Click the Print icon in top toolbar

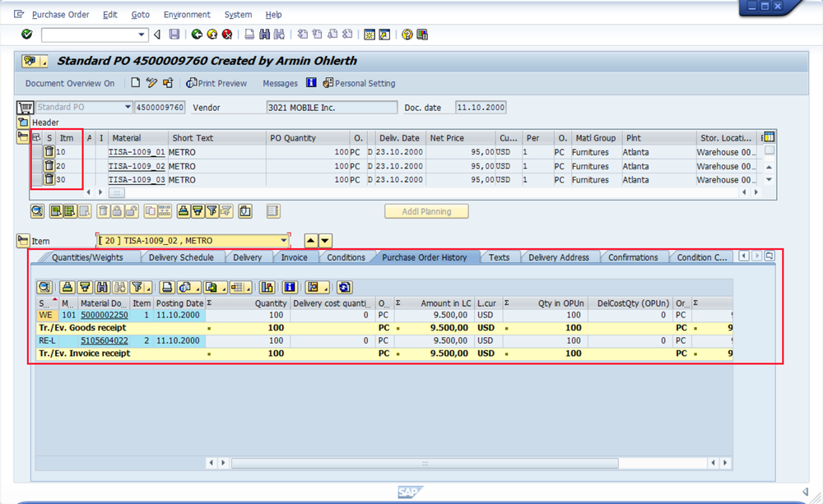coord(249,34)
